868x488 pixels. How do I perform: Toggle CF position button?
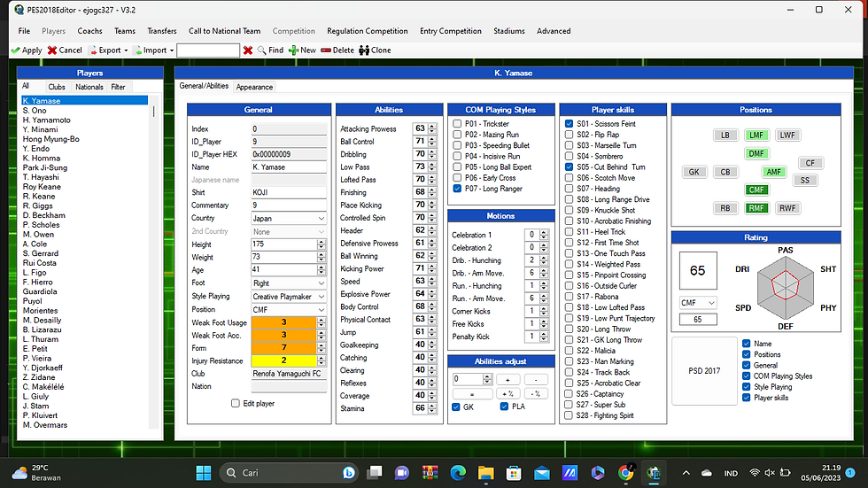(x=810, y=163)
